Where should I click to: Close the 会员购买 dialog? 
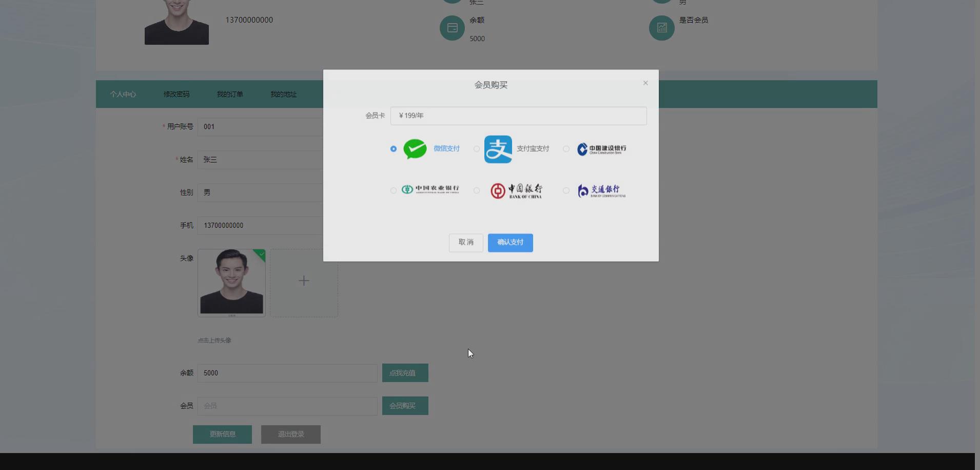click(x=645, y=83)
